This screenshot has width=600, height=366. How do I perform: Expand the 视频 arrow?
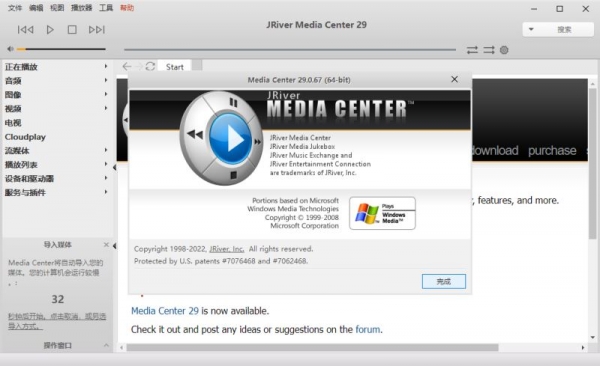[106, 108]
